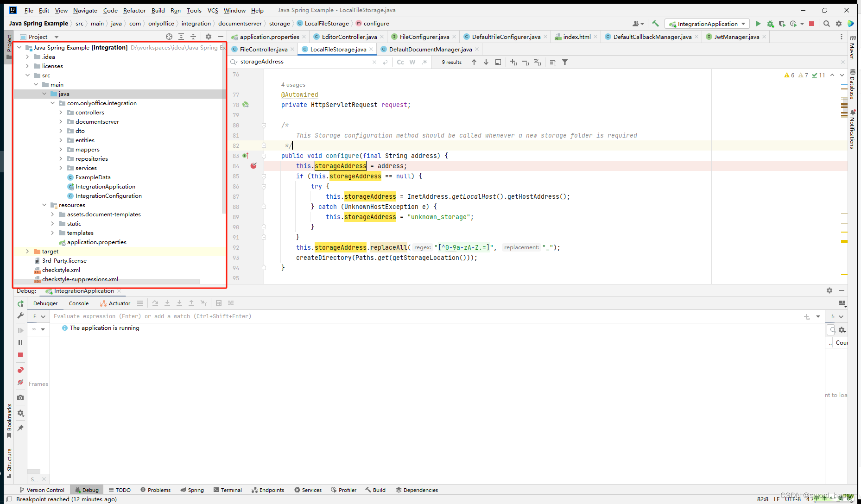
Task: Toggle regex mode in the search bar
Action: (424, 62)
